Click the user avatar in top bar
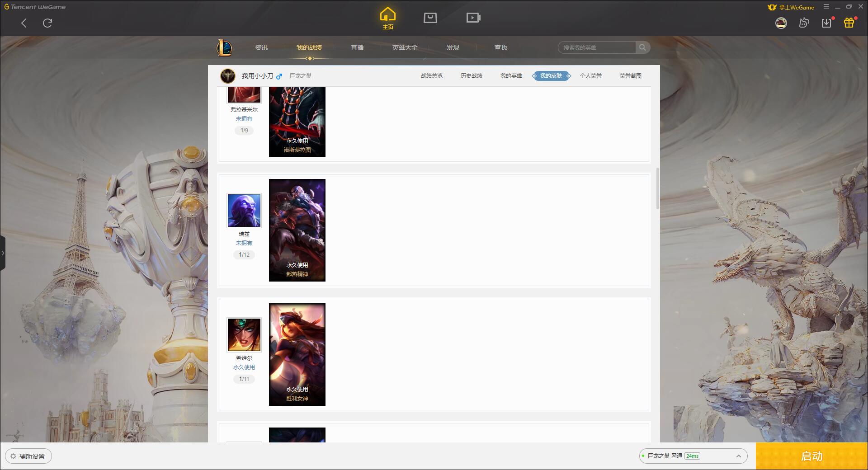868x470 pixels. coord(781,23)
